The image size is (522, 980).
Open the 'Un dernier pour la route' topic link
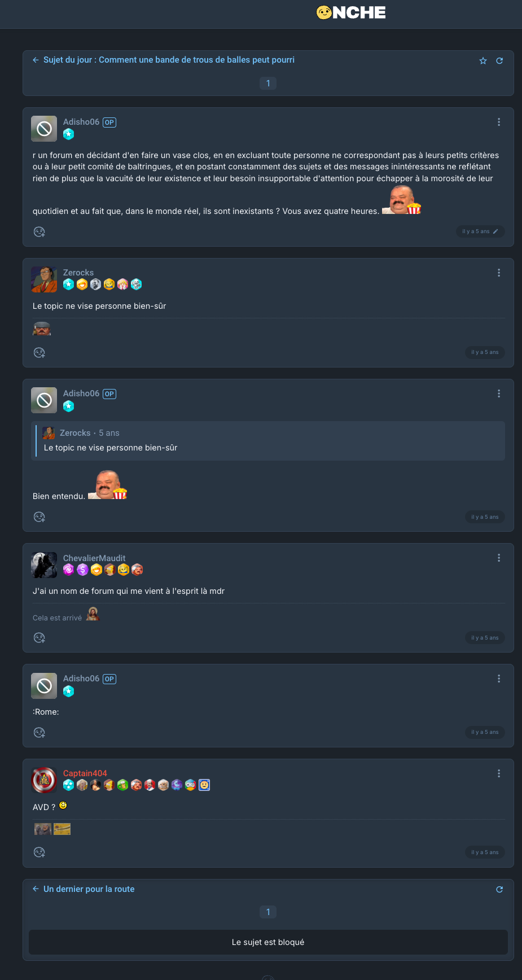pos(89,889)
